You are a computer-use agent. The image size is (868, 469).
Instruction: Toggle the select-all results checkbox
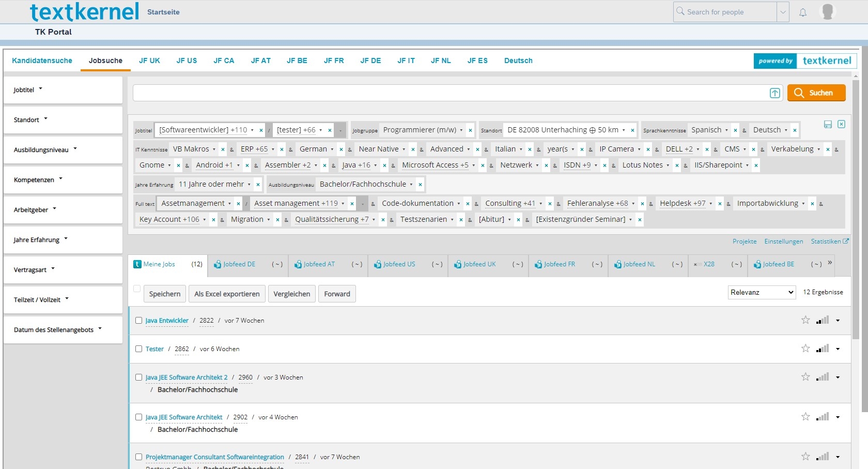pyautogui.click(x=137, y=289)
